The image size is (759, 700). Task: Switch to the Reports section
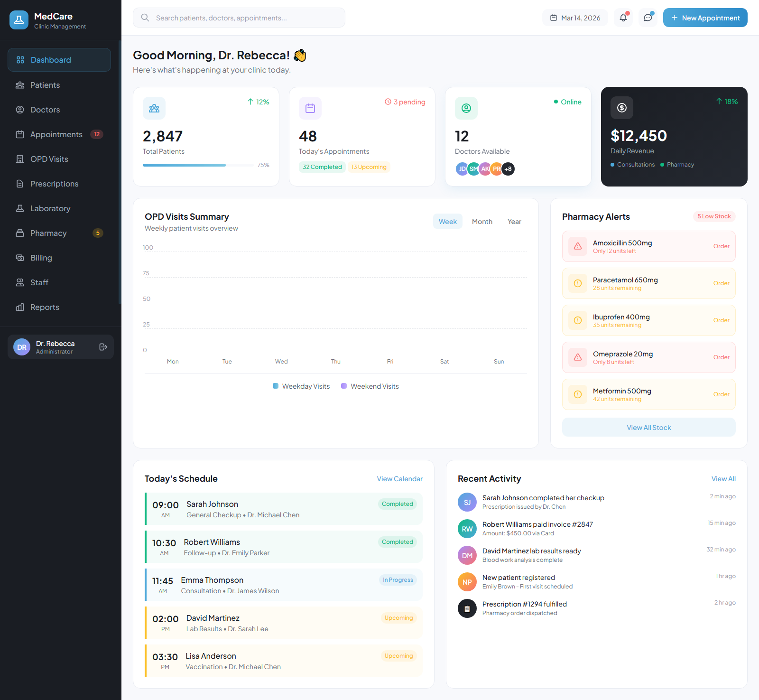(x=44, y=307)
